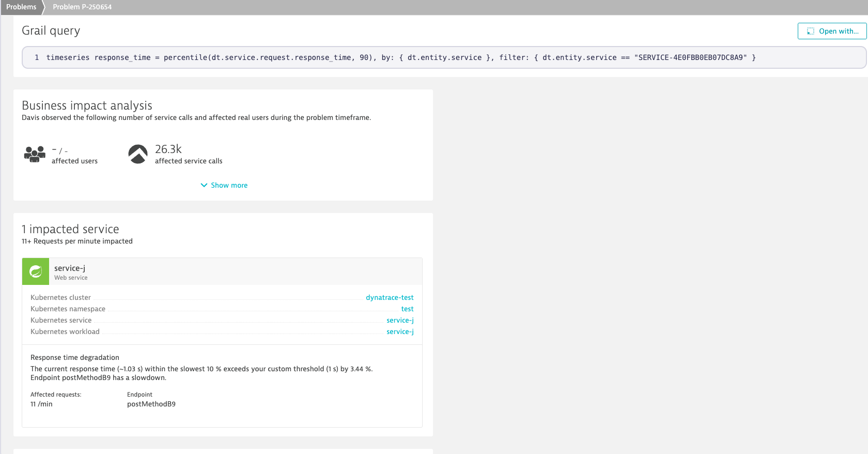Image resolution: width=868 pixels, height=454 pixels.
Task: Click line number 1 in the query editor
Action: 37,57
